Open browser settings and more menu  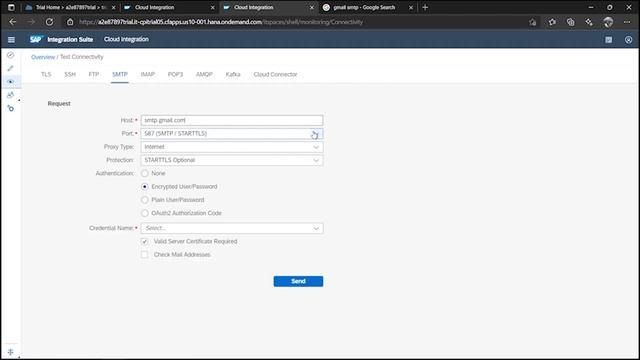click(627, 22)
